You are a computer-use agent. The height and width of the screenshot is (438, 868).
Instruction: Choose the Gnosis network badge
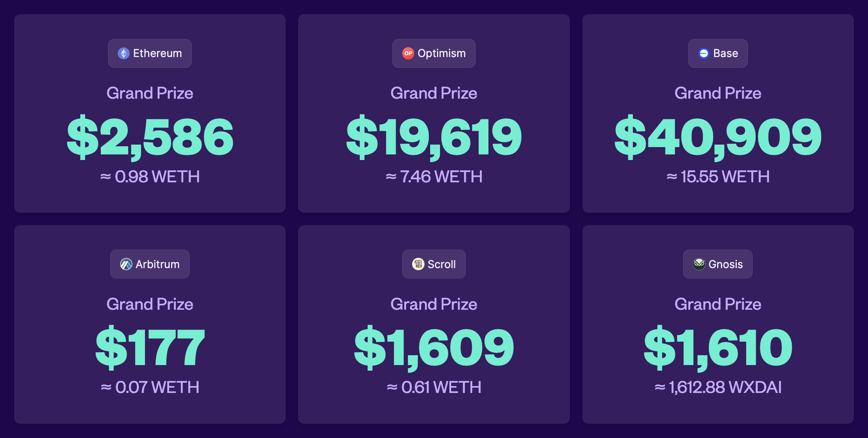coord(718,264)
